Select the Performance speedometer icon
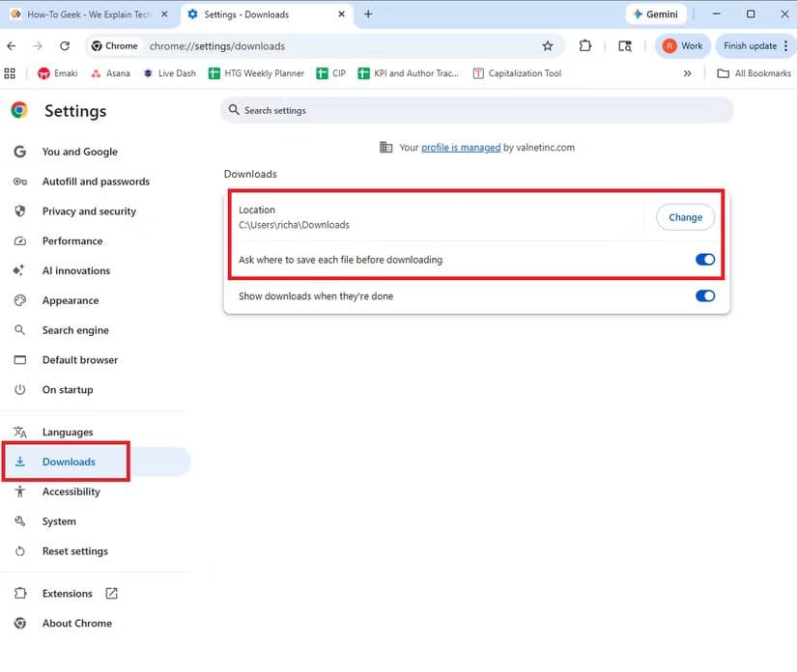 (x=20, y=240)
